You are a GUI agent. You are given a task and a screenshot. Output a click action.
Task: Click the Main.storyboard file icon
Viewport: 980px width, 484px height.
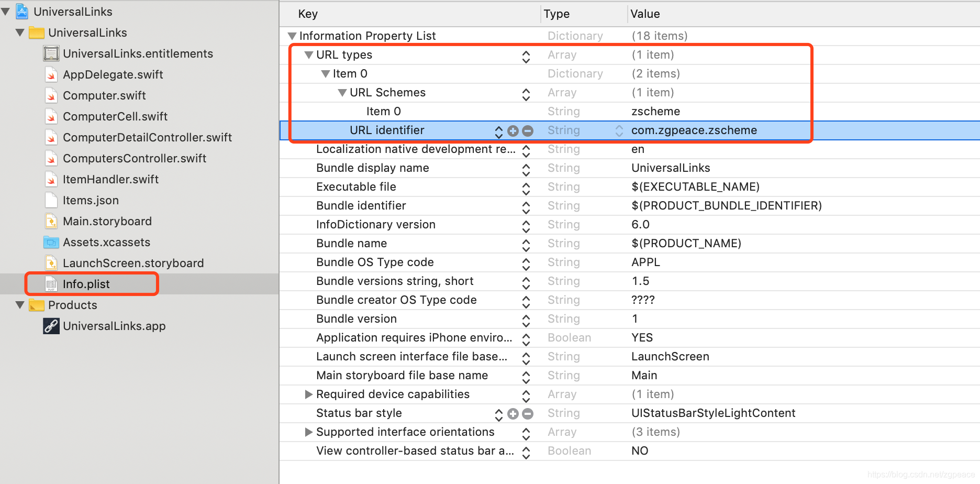click(x=51, y=221)
